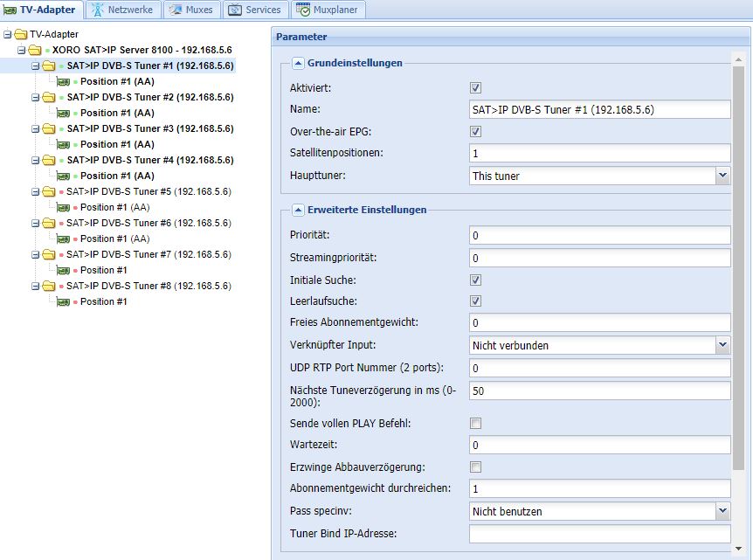Select SAT>IP DVB-S Tuner #3 in tree
The height and width of the screenshot is (560, 753).
coord(150,128)
